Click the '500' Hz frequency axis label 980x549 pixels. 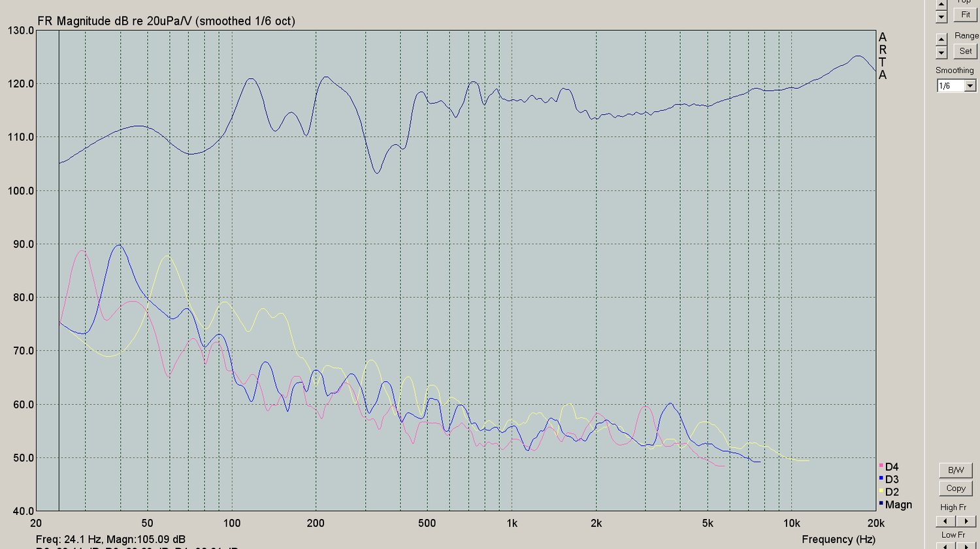click(427, 523)
